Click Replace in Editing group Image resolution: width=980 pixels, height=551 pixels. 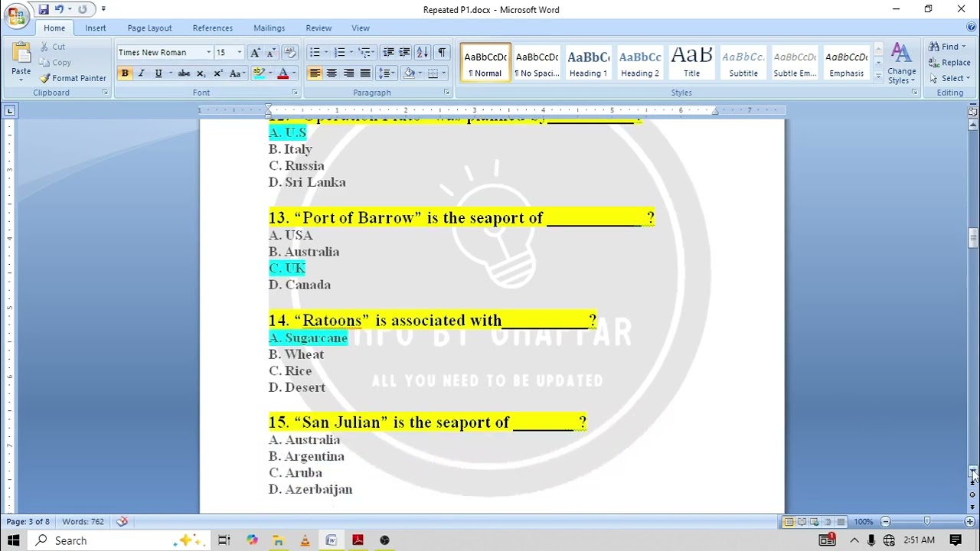pos(949,63)
